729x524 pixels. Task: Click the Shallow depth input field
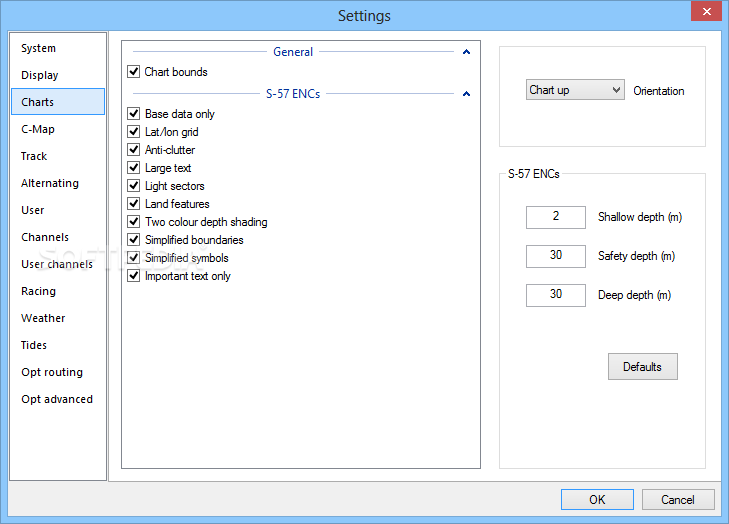(x=556, y=217)
